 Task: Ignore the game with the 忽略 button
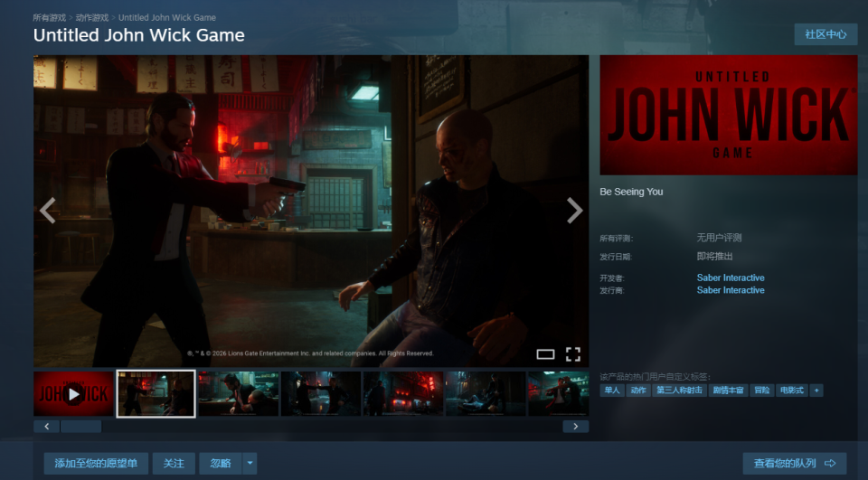point(221,464)
